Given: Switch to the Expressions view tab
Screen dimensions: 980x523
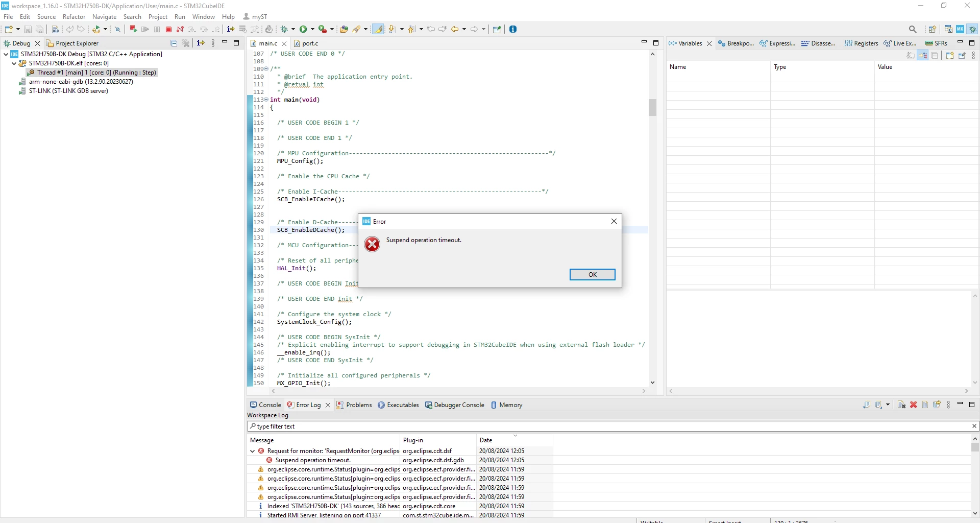Looking at the screenshot, I should 777,43.
